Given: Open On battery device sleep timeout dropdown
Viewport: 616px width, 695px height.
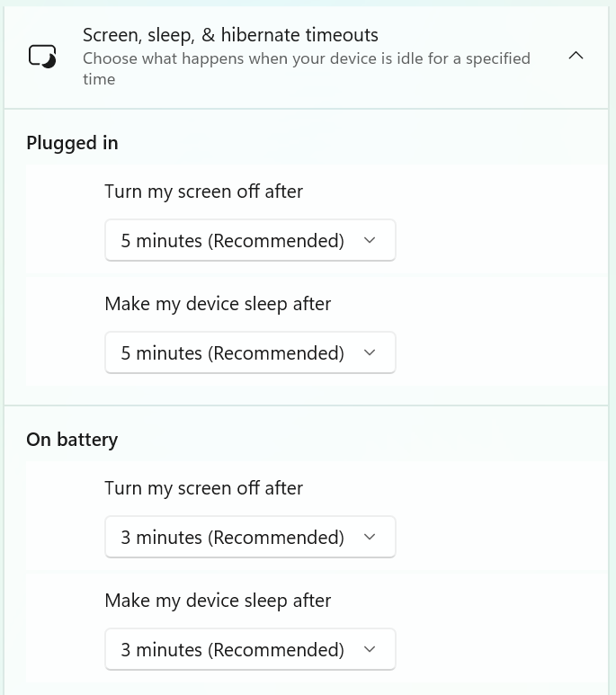Looking at the screenshot, I should (250, 649).
